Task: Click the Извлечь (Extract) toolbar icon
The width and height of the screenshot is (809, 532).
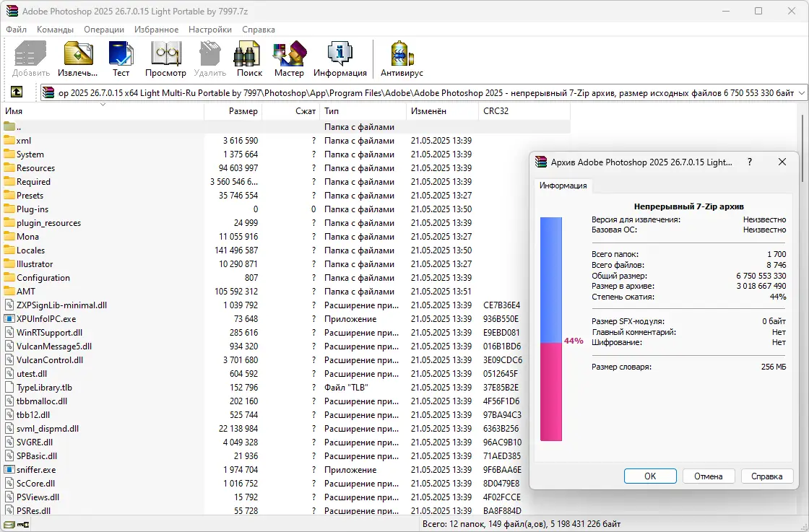Action: [x=77, y=56]
